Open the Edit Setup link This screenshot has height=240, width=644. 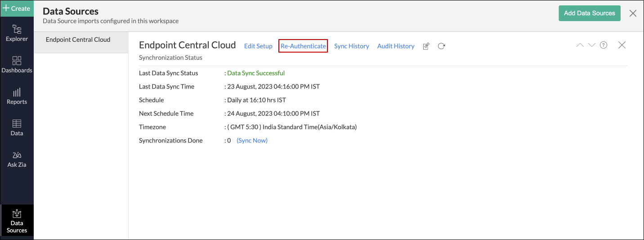[x=258, y=46]
